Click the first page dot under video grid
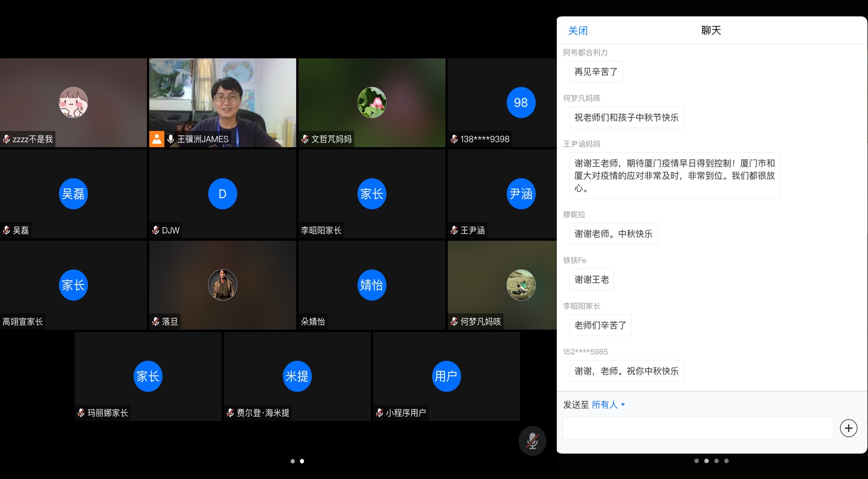The height and width of the screenshot is (479, 868). pos(292,461)
